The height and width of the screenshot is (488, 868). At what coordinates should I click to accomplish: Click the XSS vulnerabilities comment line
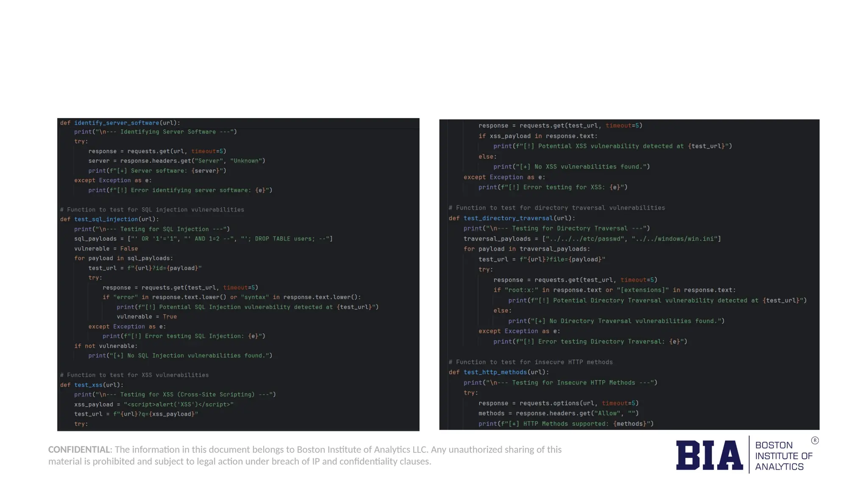[134, 375]
